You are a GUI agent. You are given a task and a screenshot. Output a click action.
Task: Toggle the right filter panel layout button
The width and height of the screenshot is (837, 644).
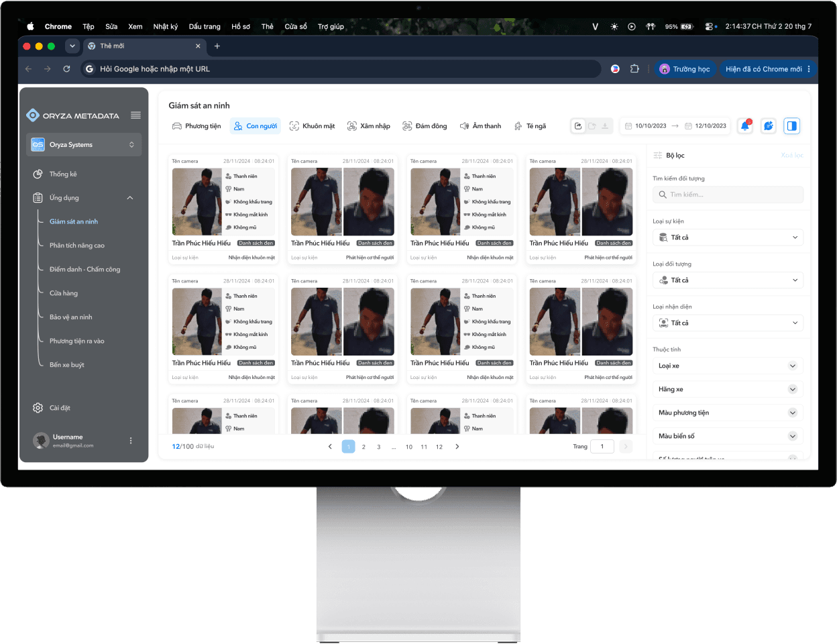[792, 125]
